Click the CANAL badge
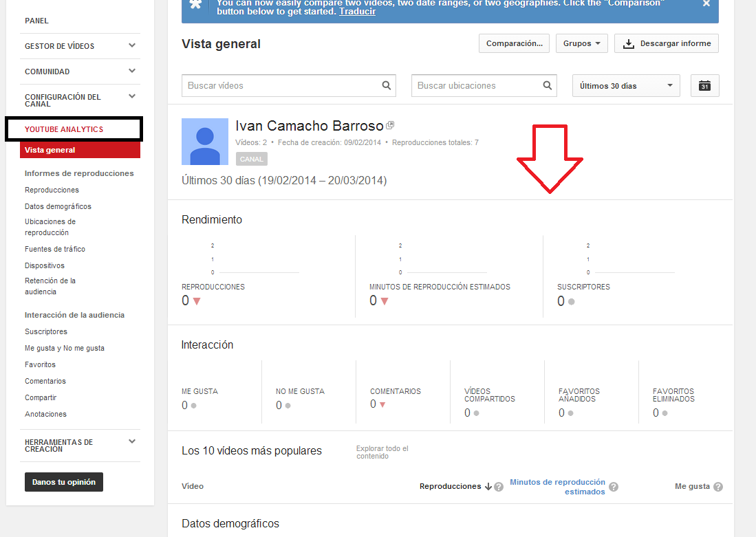Viewport: 756px width, 537px height. pos(251,159)
